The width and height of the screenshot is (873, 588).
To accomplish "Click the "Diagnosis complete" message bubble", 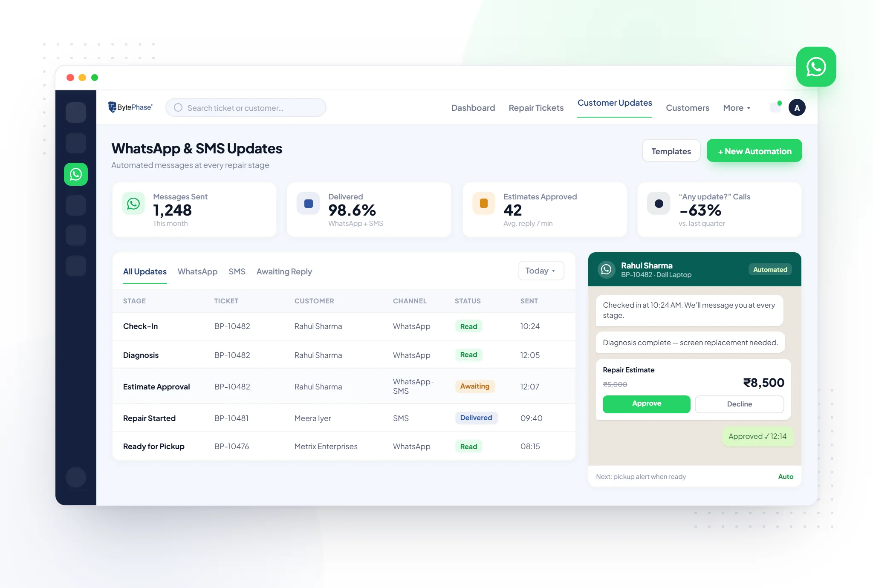I will 690,343.
